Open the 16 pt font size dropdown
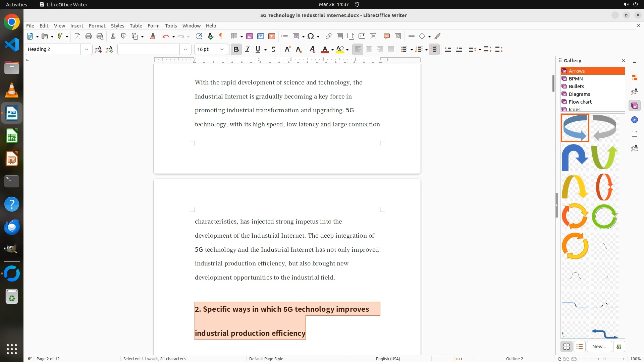This screenshot has width=644, height=362. (x=222, y=49)
